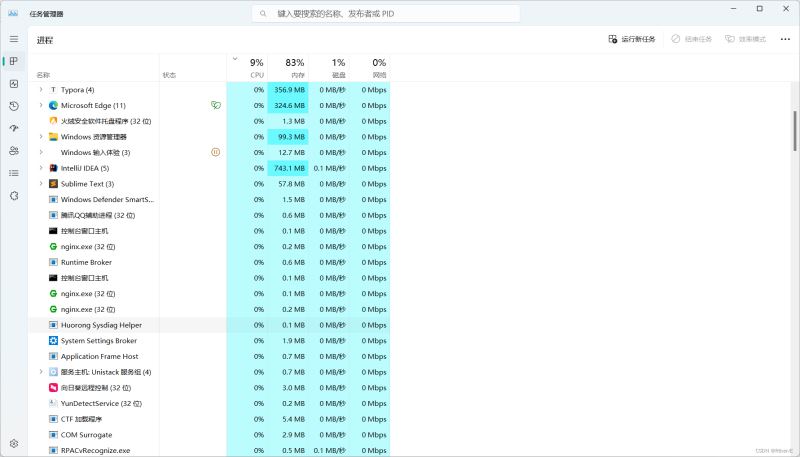Open Task Manager settings gear
The image size is (800, 457).
(x=14, y=443)
